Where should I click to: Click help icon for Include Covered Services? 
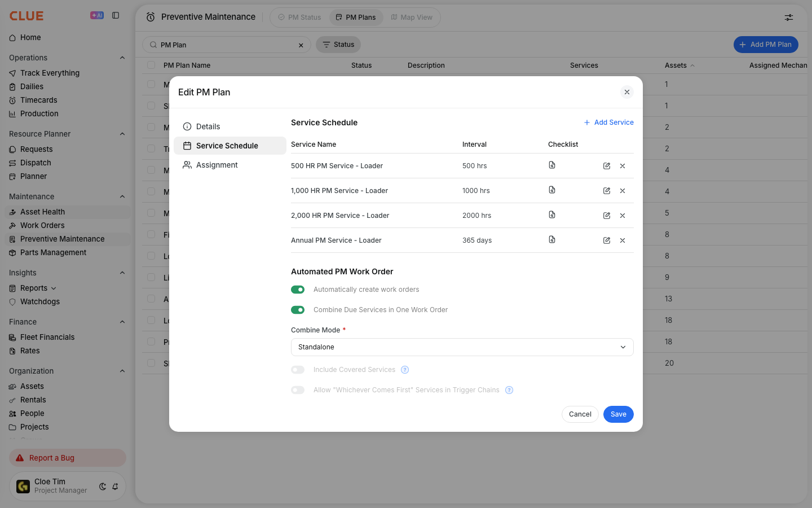pos(405,370)
